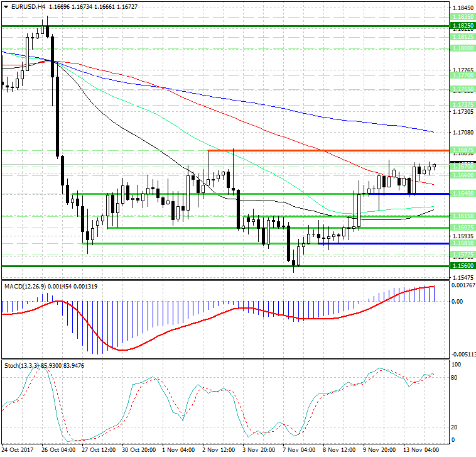Viewport: 476px width, 457px height.
Task: Select the thick dark green line at 1.18250
Action: 225,26
